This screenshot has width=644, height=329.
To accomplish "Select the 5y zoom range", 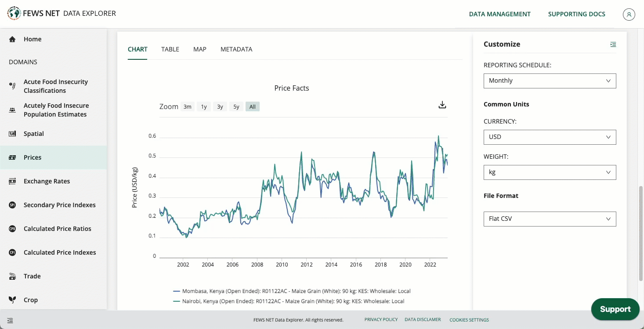I will coord(236,106).
